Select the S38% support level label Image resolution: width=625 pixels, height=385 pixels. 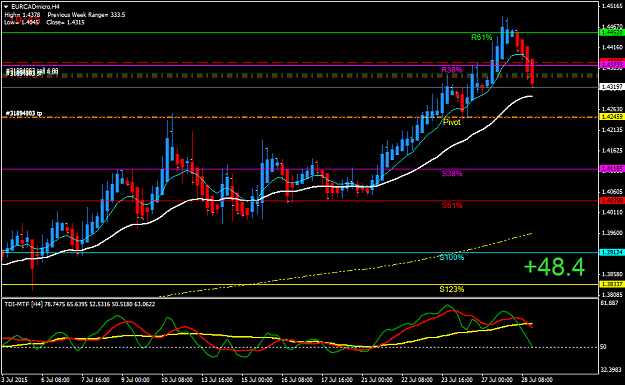(452, 173)
